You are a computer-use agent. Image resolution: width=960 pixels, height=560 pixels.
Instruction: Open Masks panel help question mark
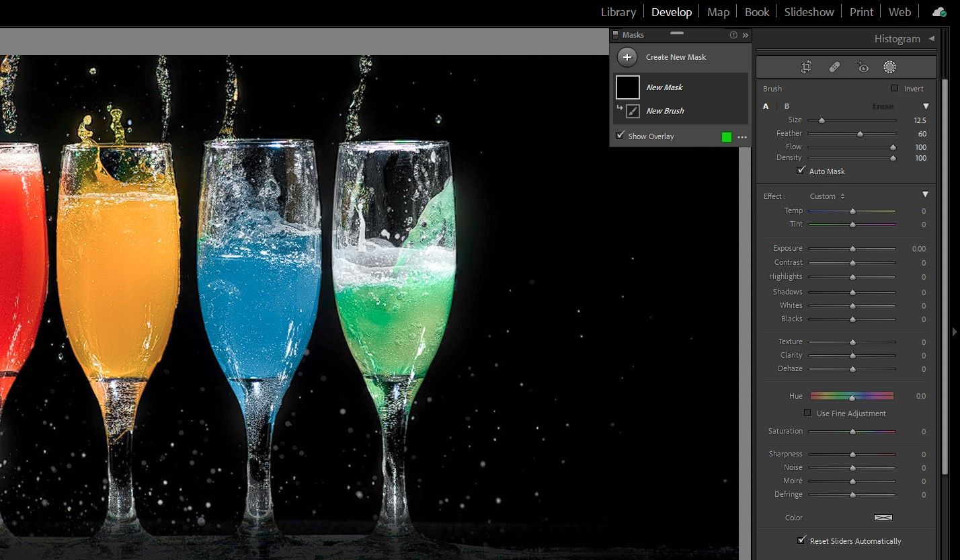(733, 35)
